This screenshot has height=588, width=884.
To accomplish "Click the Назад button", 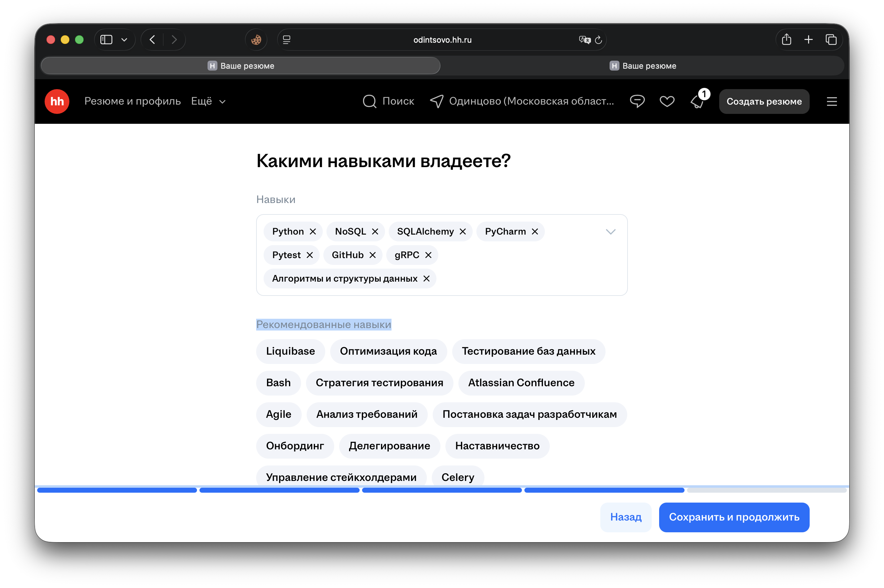I will click(x=625, y=517).
